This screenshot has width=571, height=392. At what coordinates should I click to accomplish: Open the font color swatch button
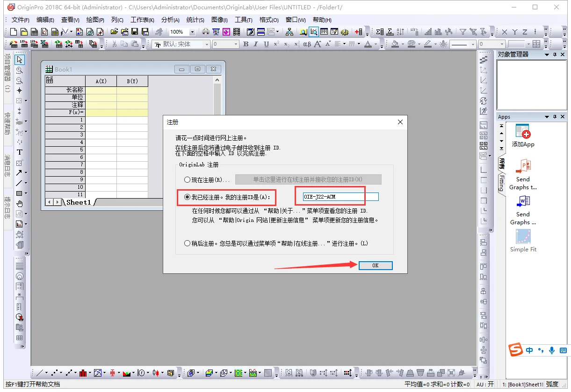(x=368, y=44)
